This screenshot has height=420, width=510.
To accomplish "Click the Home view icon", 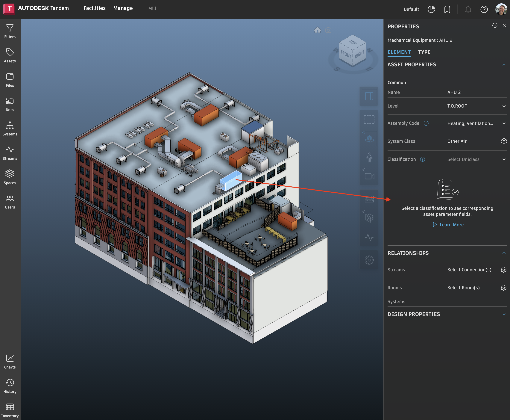I will click(x=317, y=30).
